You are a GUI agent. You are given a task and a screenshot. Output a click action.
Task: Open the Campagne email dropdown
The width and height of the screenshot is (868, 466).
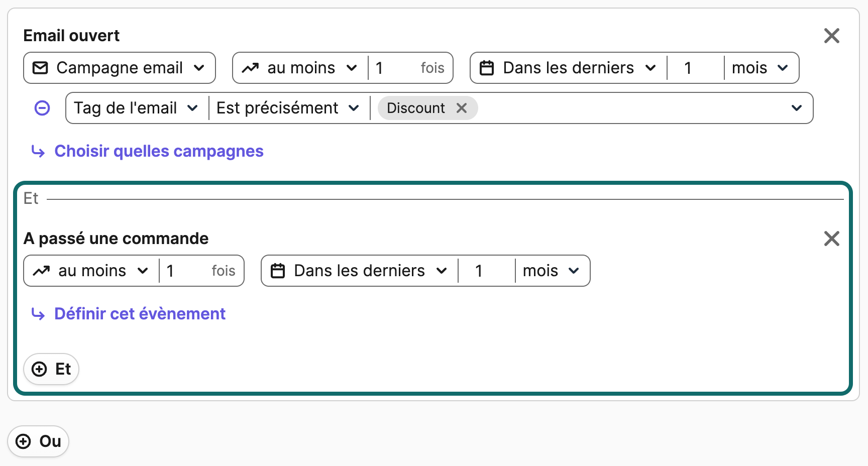pos(120,68)
